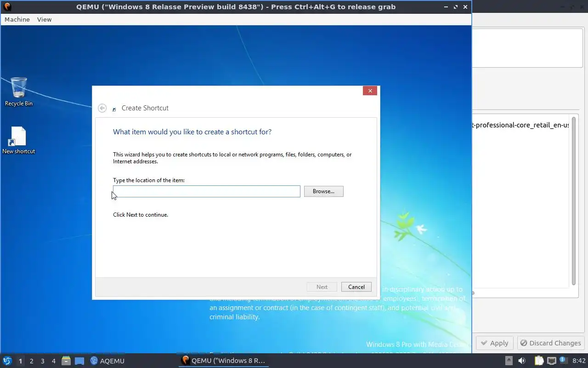Screen dimensions: 588x368
Task: Select the New shortcut desktop icon
Action: tap(19, 140)
